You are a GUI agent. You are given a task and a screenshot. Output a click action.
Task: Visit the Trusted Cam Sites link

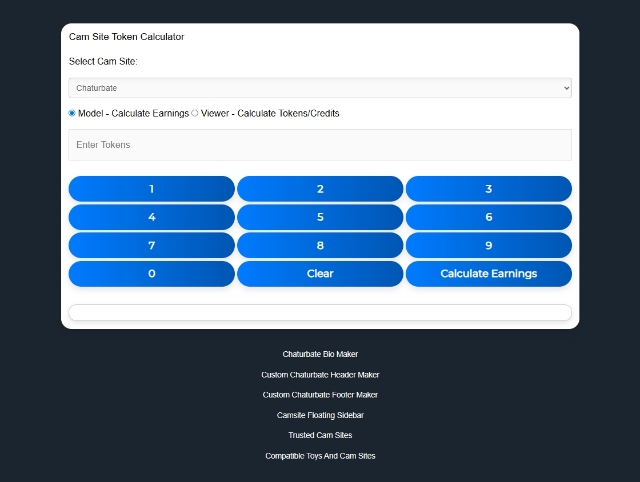point(320,435)
